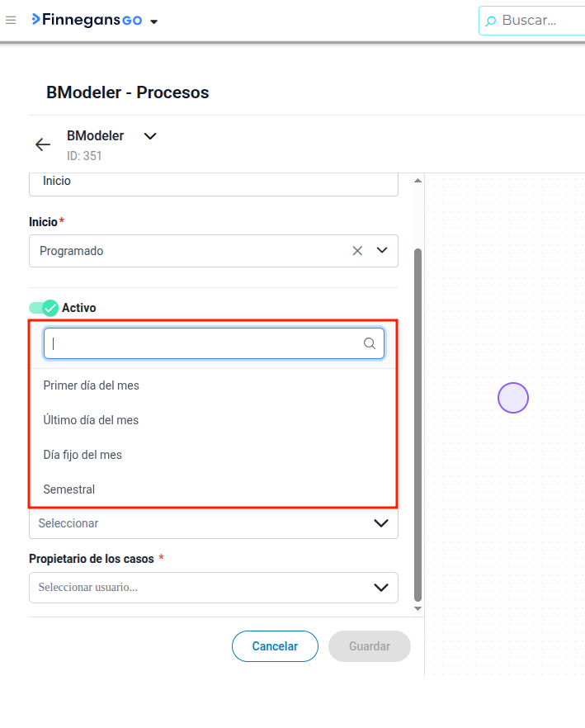This screenshot has width=585, height=728.
Task: Expand the BModeler title chevron
Action: [150, 136]
